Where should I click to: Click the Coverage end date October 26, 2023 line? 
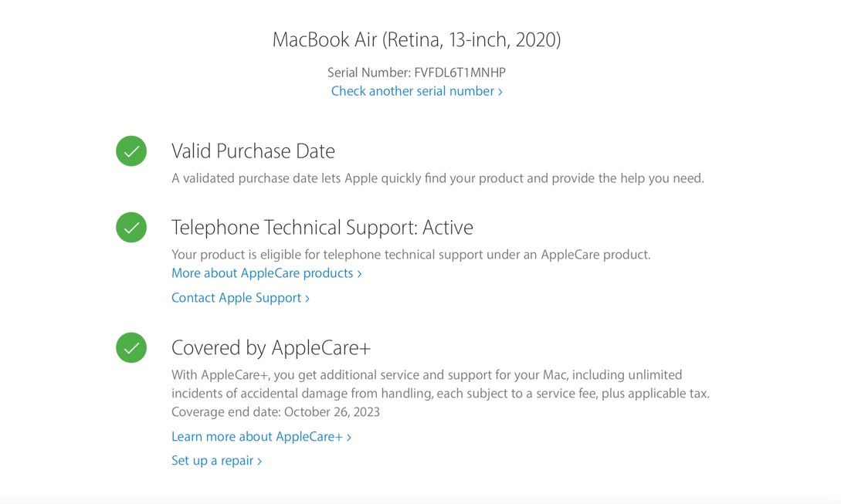click(276, 412)
